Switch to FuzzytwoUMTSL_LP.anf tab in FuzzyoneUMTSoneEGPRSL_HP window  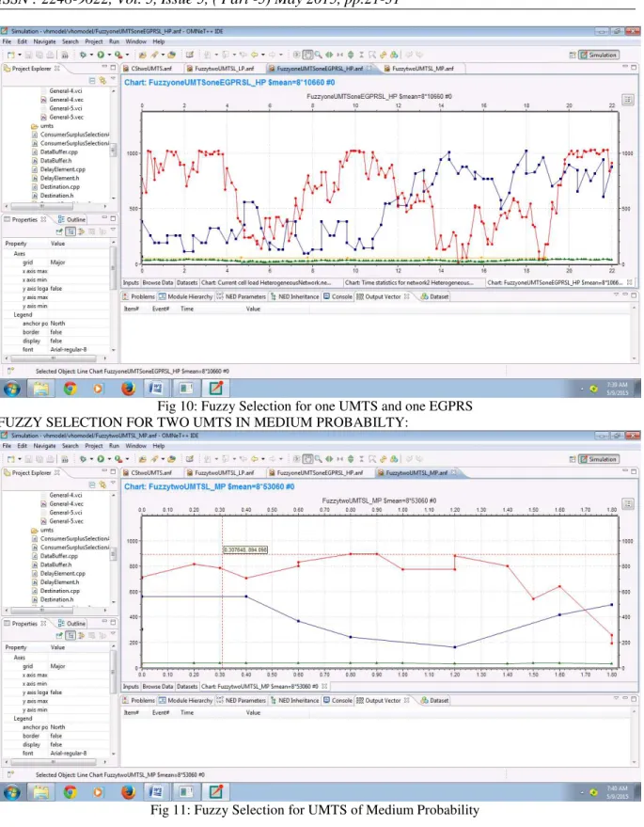pos(220,68)
